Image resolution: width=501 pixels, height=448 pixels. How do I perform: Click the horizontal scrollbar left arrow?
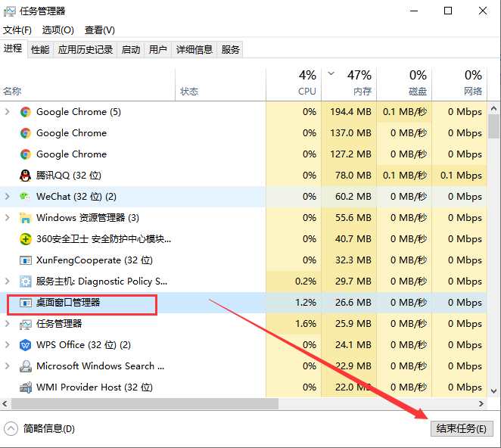5,404
